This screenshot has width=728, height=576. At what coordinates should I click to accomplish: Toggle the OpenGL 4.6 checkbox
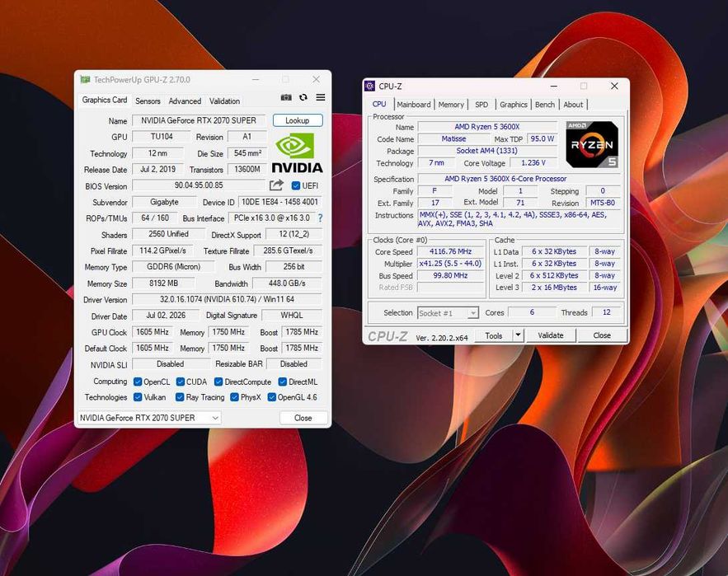pyautogui.click(x=272, y=397)
